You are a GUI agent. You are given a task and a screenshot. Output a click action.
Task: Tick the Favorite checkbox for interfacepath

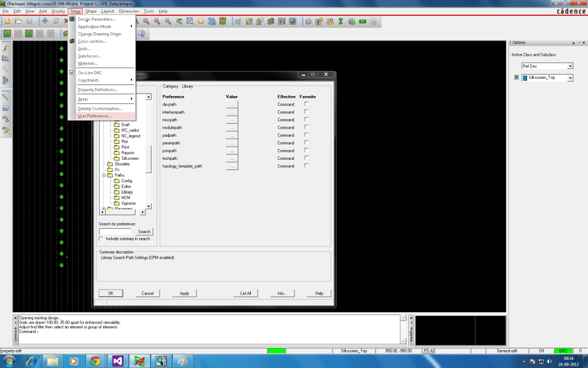pyautogui.click(x=307, y=112)
